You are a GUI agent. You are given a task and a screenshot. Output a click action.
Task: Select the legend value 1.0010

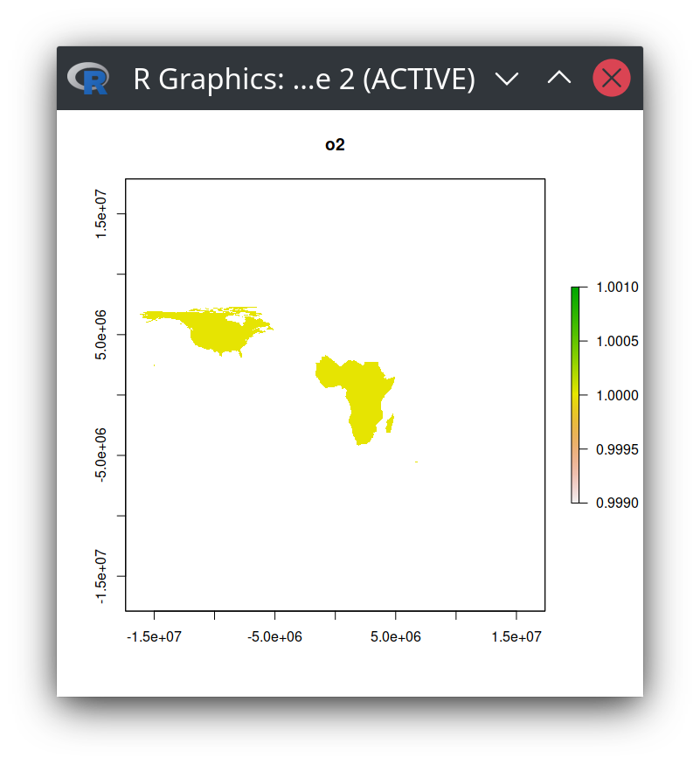(617, 287)
